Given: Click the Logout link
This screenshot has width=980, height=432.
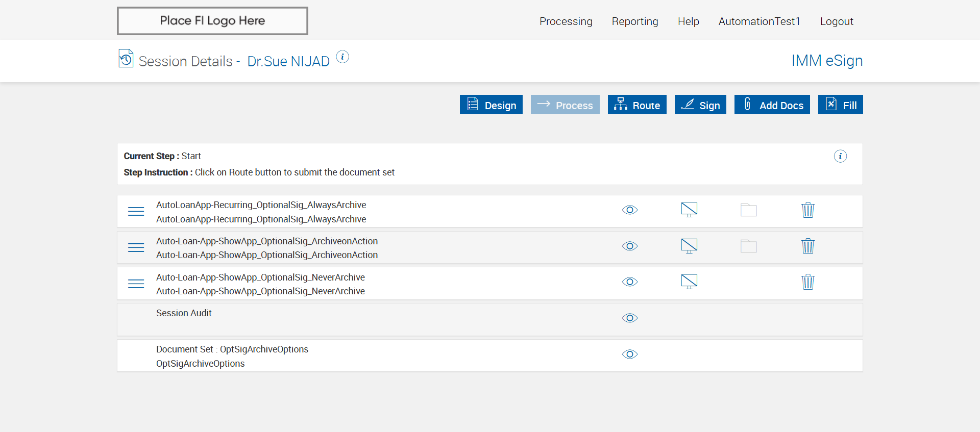Looking at the screenshot, I should (x=837, y=21).
